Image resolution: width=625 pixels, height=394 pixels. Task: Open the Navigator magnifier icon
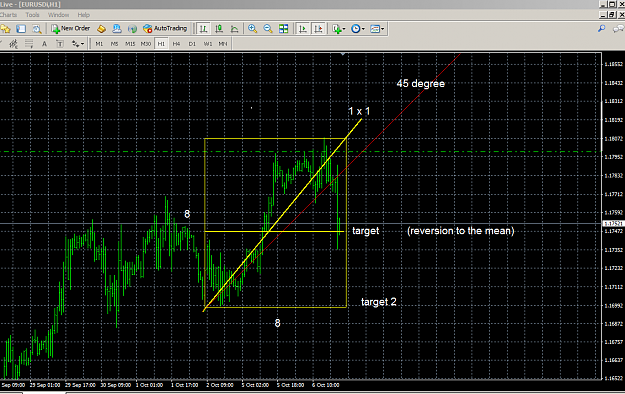point(37,29)
